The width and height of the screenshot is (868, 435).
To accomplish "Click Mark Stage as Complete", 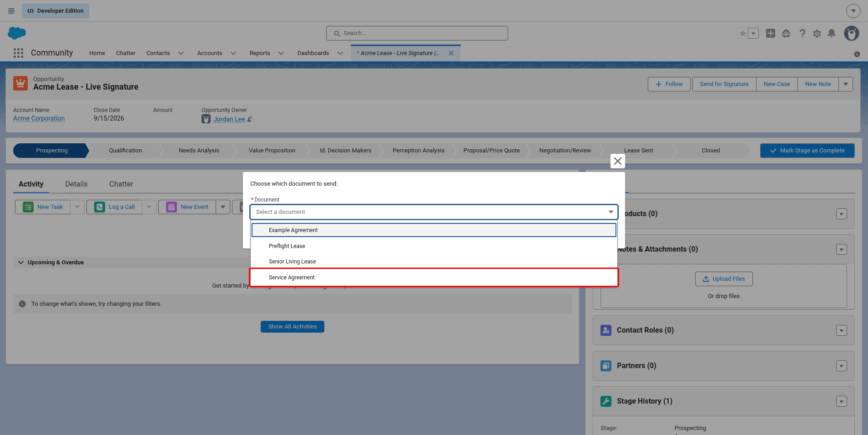I will point(807,151).
